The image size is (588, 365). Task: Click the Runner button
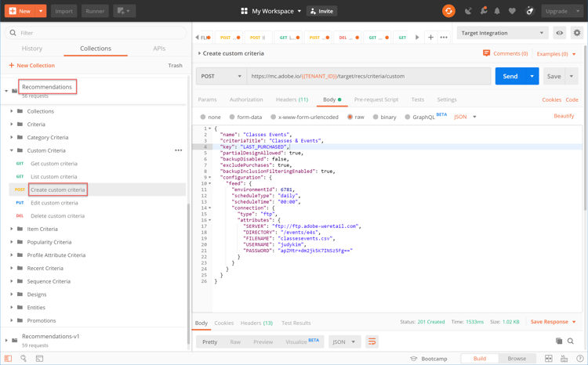[x=95, y=11]
